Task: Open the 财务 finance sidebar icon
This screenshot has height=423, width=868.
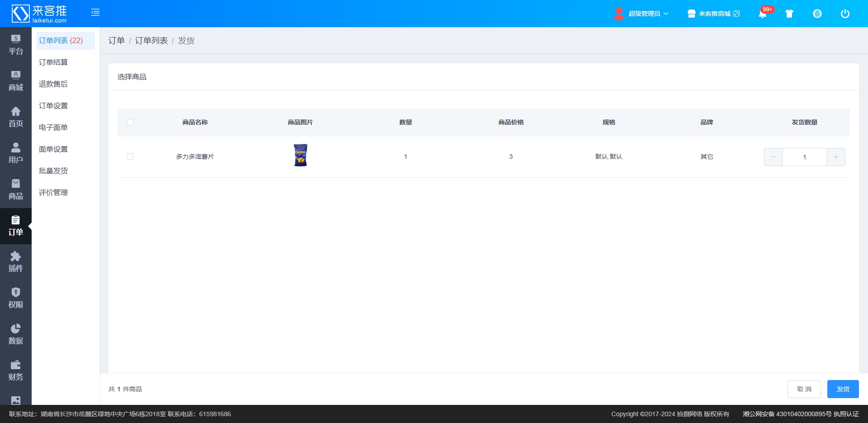Action: (16, 371)
